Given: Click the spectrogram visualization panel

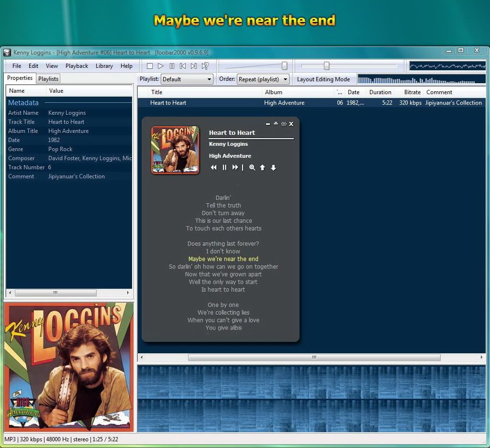Looking at the screenshot, I should (312, 399).
